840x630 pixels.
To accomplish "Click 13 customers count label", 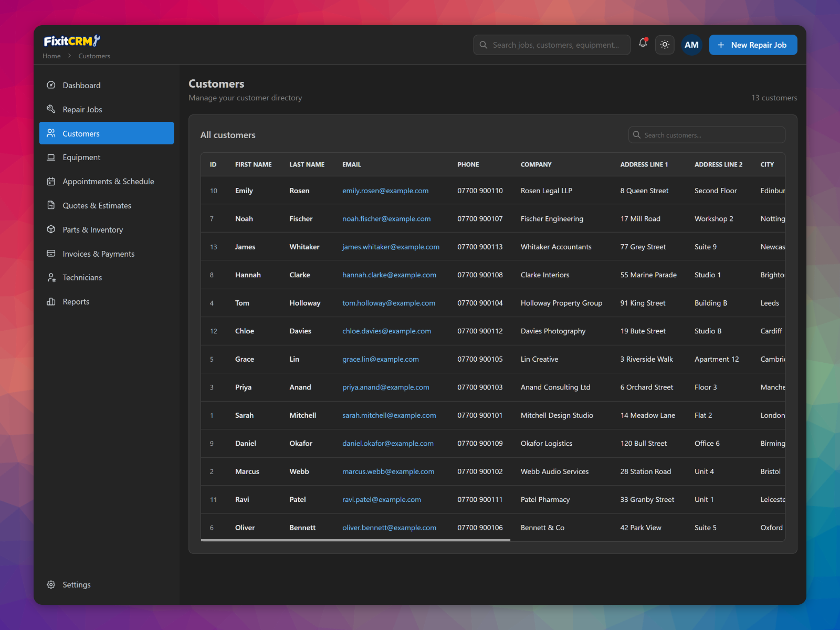I will [774, 98].
